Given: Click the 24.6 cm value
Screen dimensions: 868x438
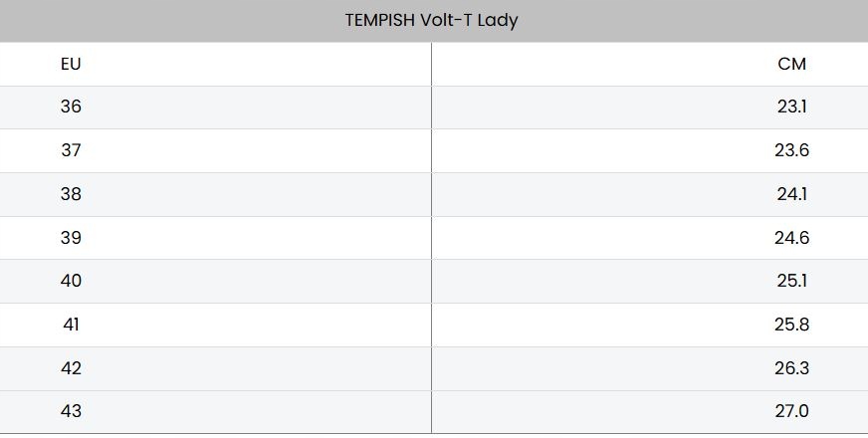Looking at the screenshot, I should pos(791,238).
